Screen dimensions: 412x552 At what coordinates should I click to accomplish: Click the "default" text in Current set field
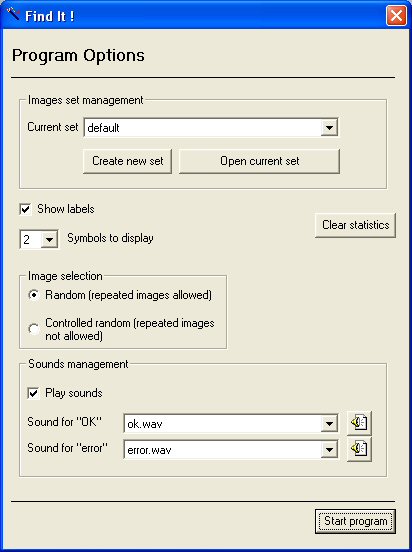coord(103,128)
